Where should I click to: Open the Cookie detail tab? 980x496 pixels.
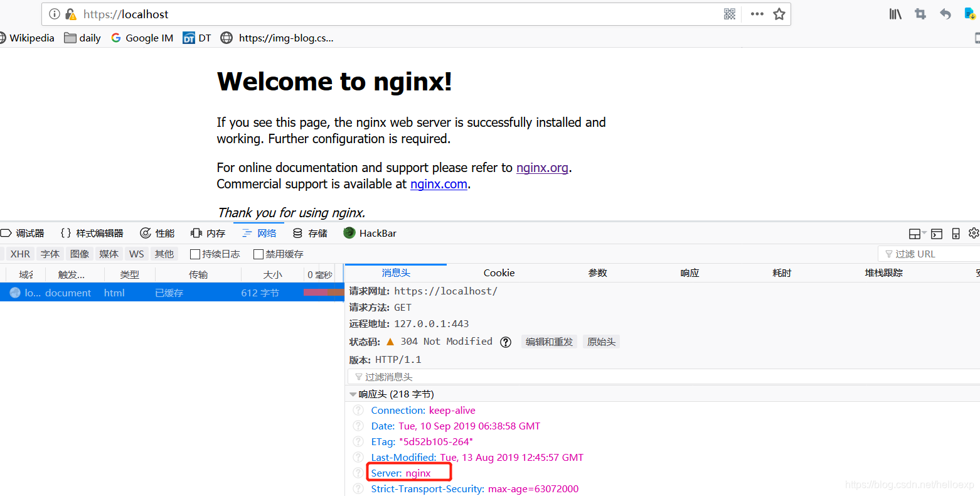tap(499, 272)
